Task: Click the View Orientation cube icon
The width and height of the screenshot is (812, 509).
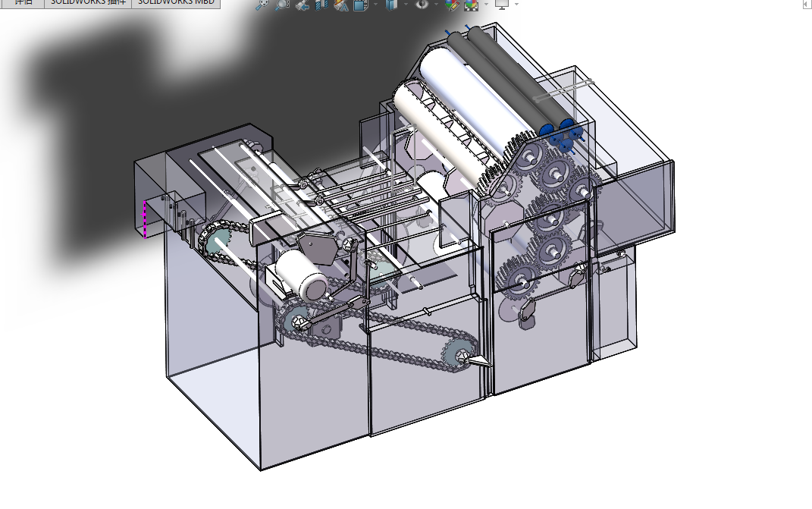Action: pyautogui.click(x=360, y=4)
